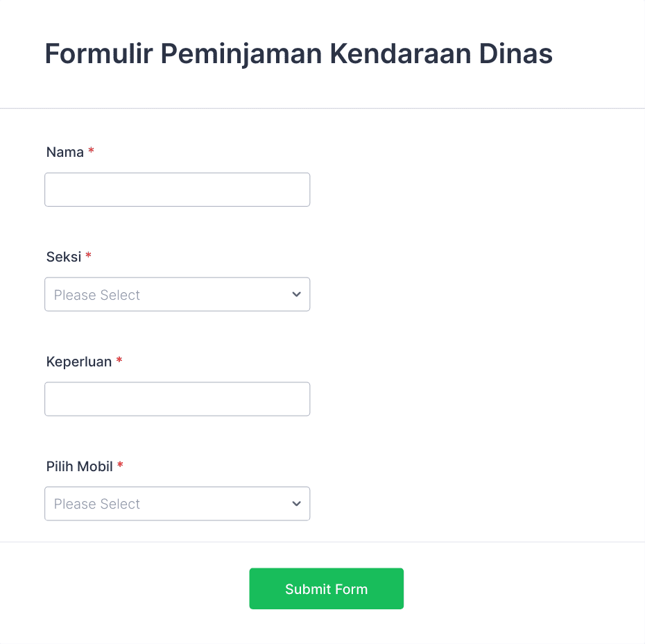
Task: Click the Submit Form button text
Action: point(326,589)
